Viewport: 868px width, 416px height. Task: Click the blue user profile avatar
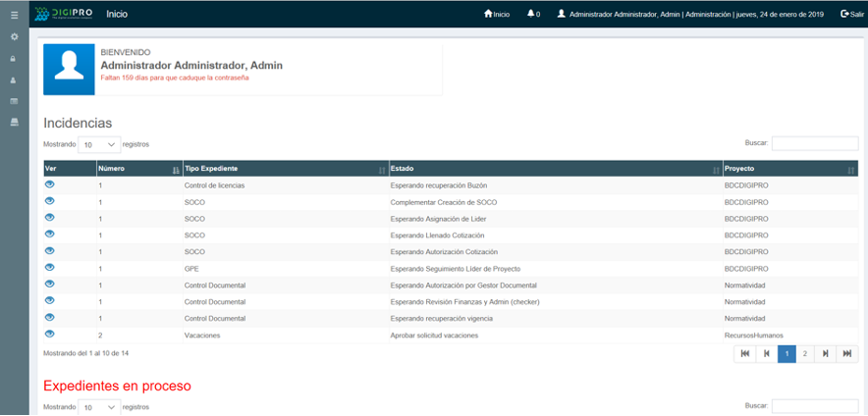(x=69, y=70)
